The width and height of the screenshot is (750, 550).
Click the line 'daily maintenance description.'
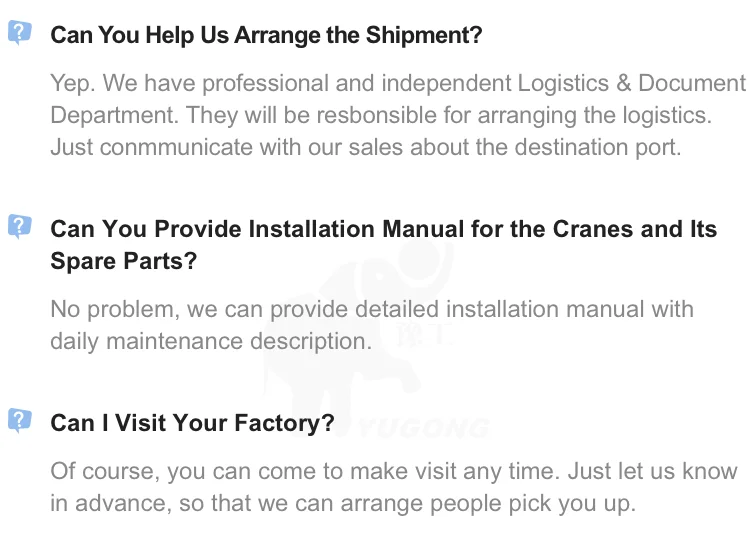click(210, 341)
